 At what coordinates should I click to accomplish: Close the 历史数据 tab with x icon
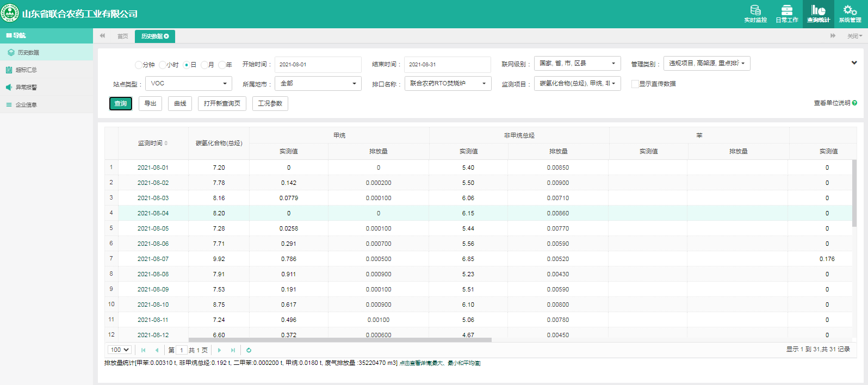pyautogui.click(x=166, y=36)
